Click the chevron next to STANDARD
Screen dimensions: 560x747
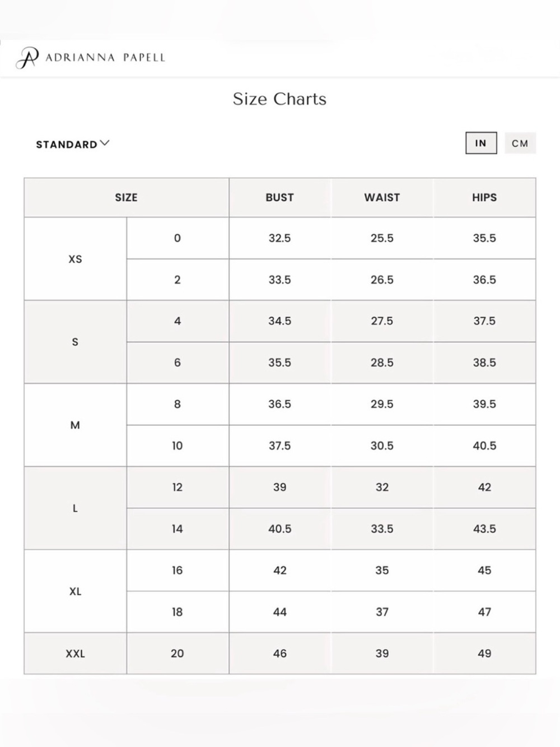pos(105,143)
